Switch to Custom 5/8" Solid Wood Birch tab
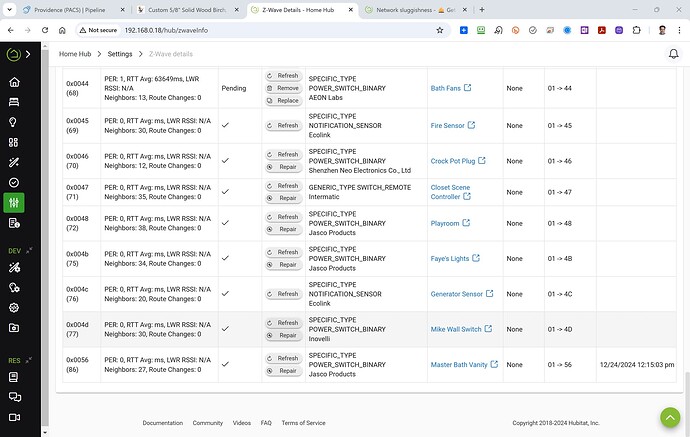This screenshot has height=437, width=690. tap(187, 10)
